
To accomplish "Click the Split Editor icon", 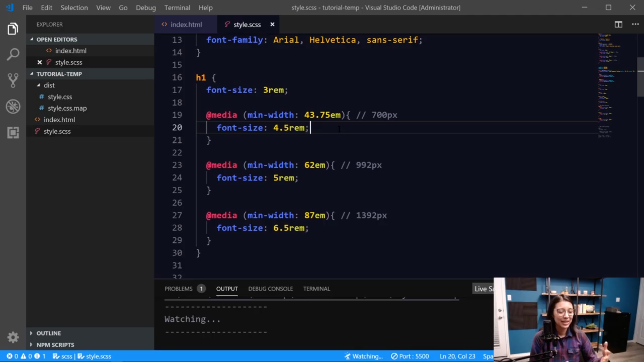I will pyautogui.click(x=619, y=24).
